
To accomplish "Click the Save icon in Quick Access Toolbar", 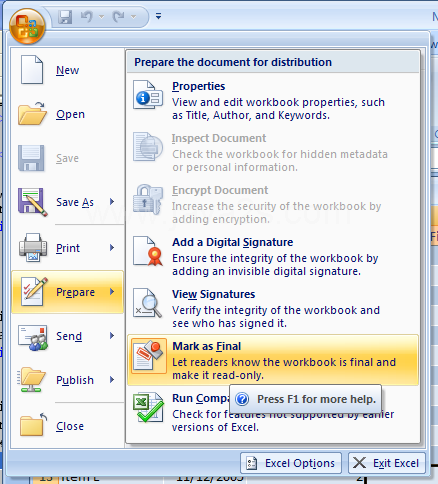I will [x=65, y=16].
